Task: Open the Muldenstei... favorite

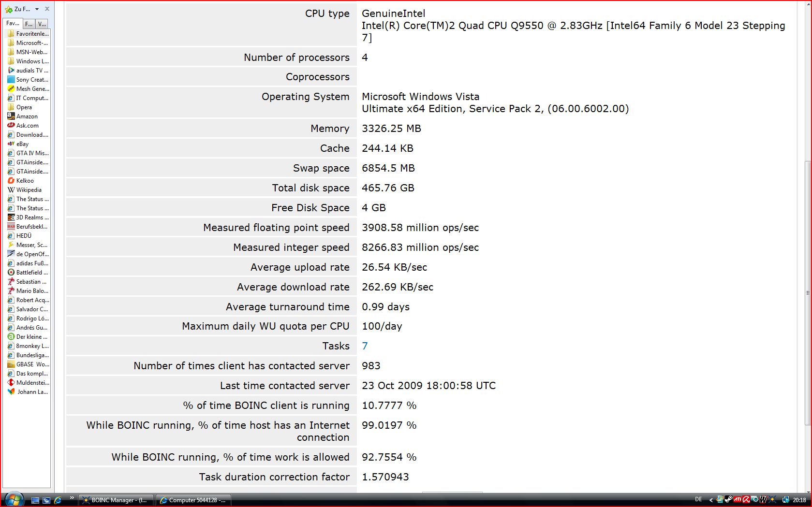Action: click(28, 383)
